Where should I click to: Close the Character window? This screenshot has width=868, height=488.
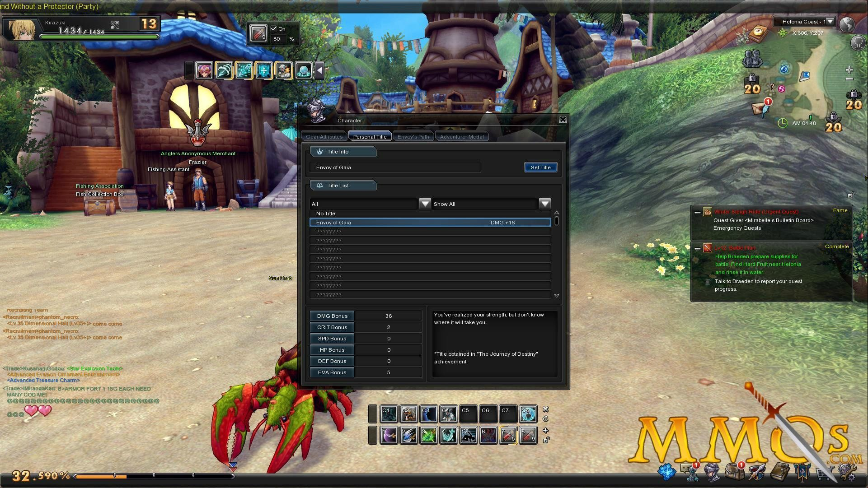[x=563, y=120]
